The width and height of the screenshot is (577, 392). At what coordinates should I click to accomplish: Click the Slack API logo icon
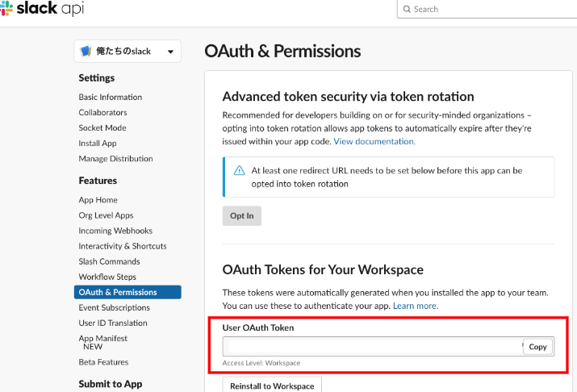(6, 8)
